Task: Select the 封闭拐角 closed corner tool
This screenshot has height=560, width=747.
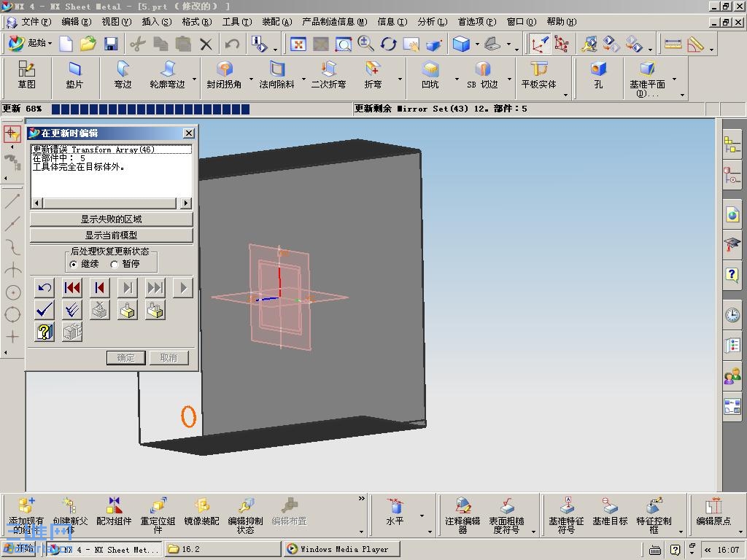Action: (225, 75)
